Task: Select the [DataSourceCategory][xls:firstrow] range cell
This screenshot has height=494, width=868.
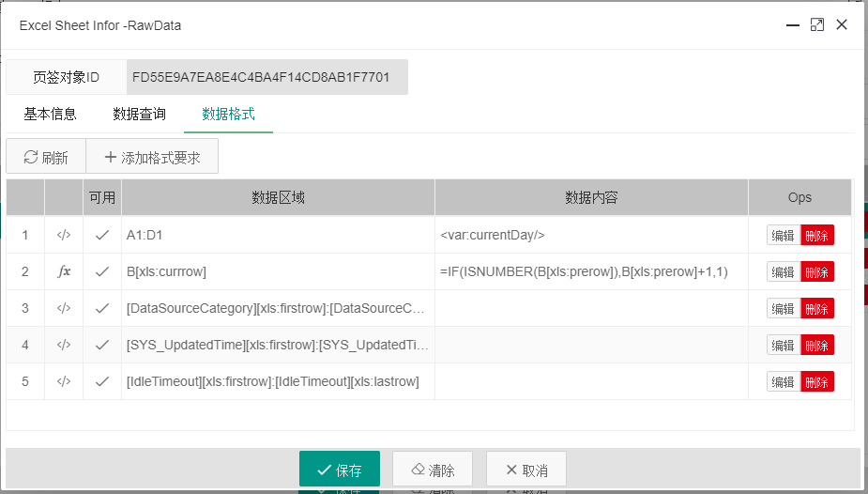Action: (278, 308)
